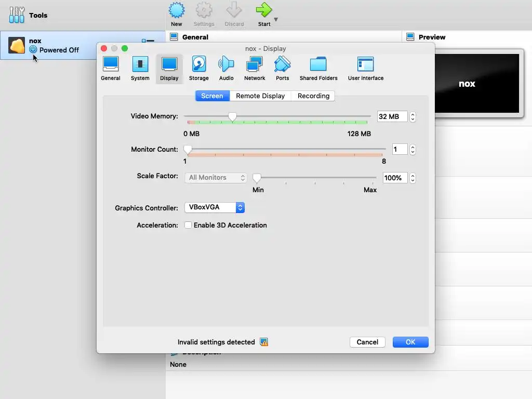Click the Monitor Count stepper arrows
532x399 pixels.
pyautogui.click(x=413, y=149)
